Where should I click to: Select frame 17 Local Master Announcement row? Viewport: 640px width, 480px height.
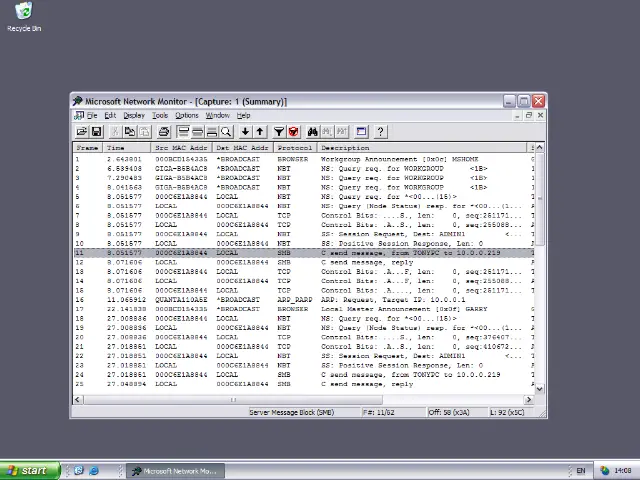304,309
